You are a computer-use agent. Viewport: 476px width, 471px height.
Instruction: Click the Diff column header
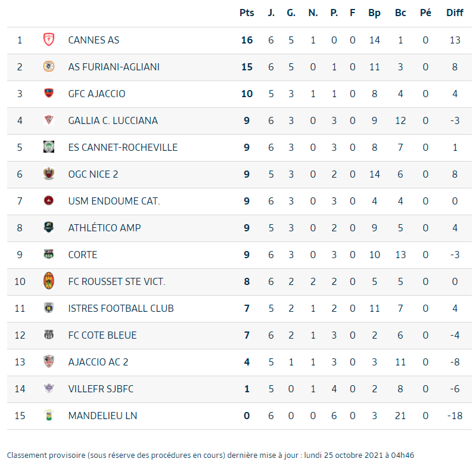click(455, 13)
